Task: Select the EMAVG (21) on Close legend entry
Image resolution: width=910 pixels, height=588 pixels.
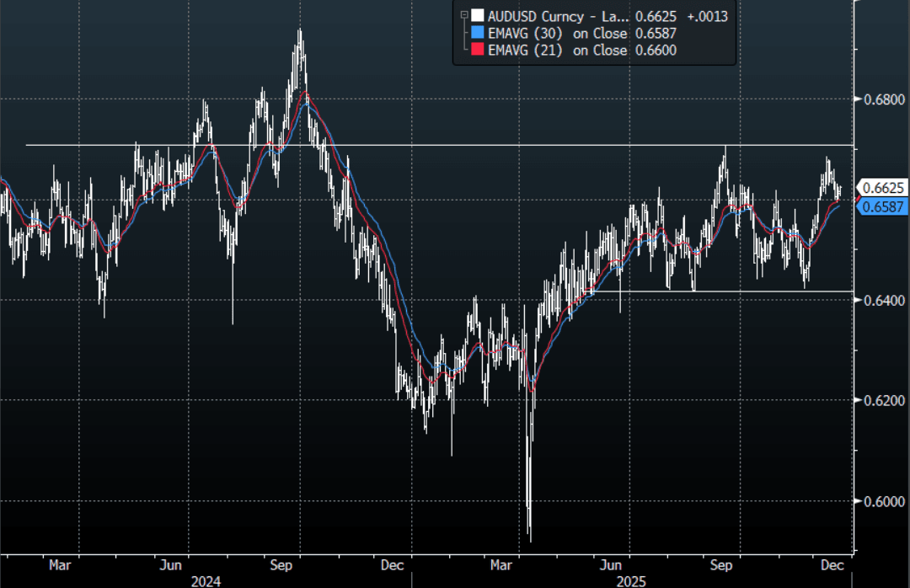Action: click(558, 51)
